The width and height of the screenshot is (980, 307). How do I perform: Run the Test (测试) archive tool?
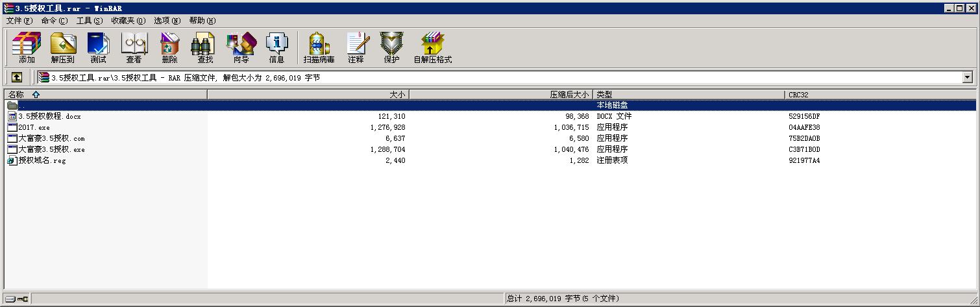(98, 48)
